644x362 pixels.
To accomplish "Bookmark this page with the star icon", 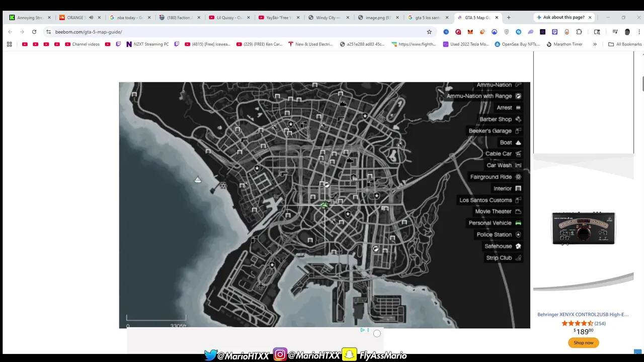I will point(429,32).
